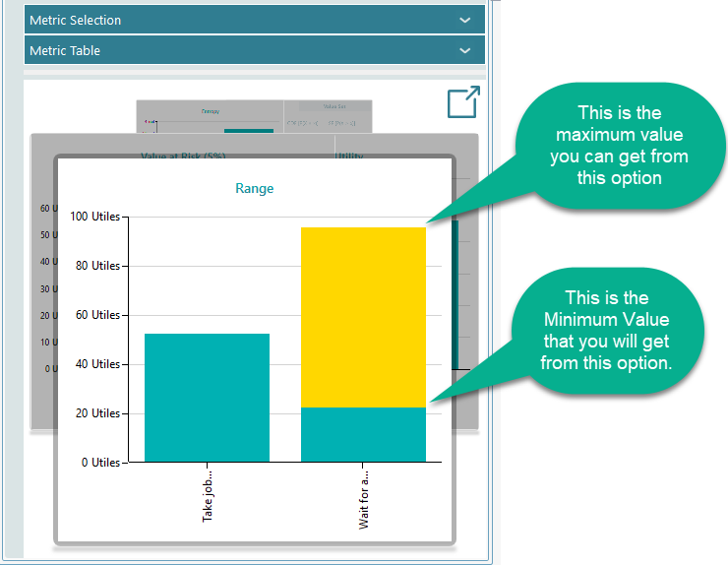Click the maximum value callout bubble
The height and width of the screenshot is (565, 728).
620,146
